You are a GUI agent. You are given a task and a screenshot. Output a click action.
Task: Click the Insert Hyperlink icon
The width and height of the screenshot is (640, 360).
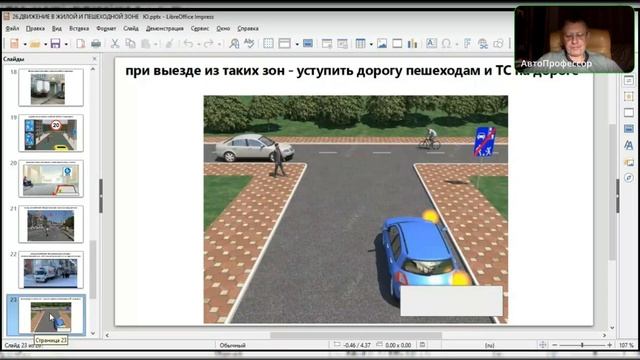click(x=483, y=43)
